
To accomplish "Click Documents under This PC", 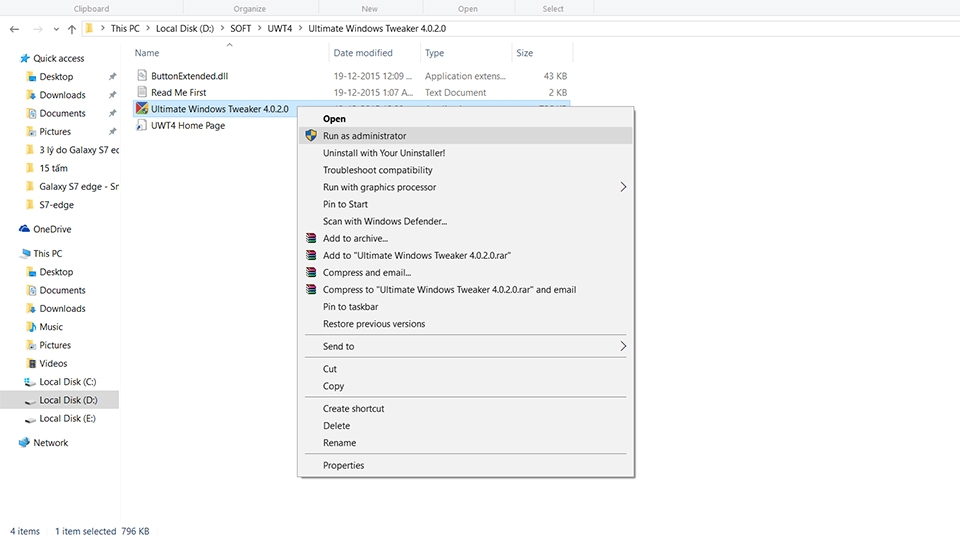I will 60,290.
